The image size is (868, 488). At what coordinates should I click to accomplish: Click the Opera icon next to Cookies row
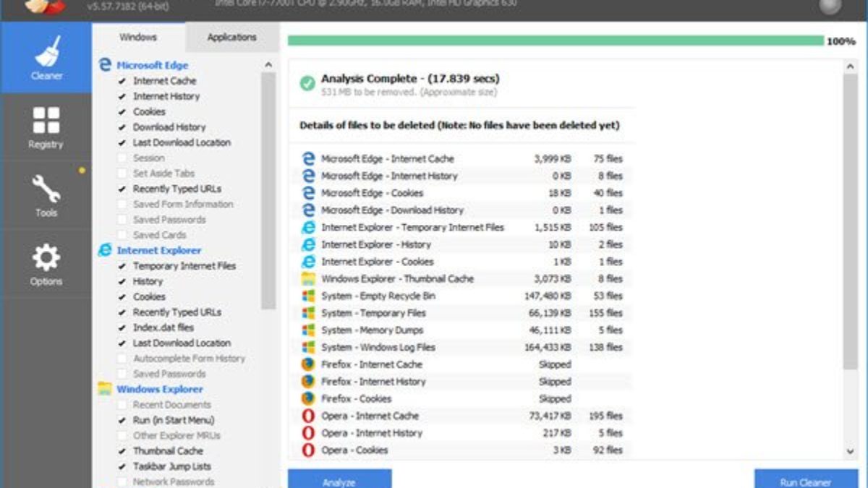point(307,450)
